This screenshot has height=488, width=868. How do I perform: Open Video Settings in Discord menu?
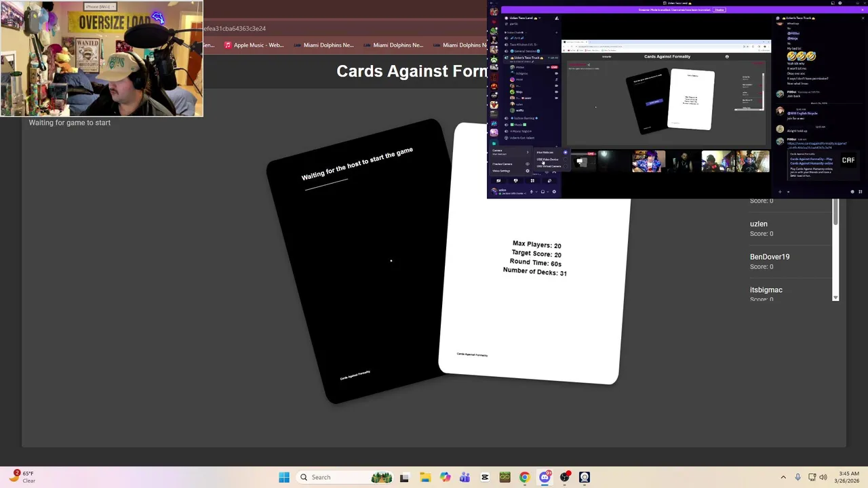click(x=511, y=171)
